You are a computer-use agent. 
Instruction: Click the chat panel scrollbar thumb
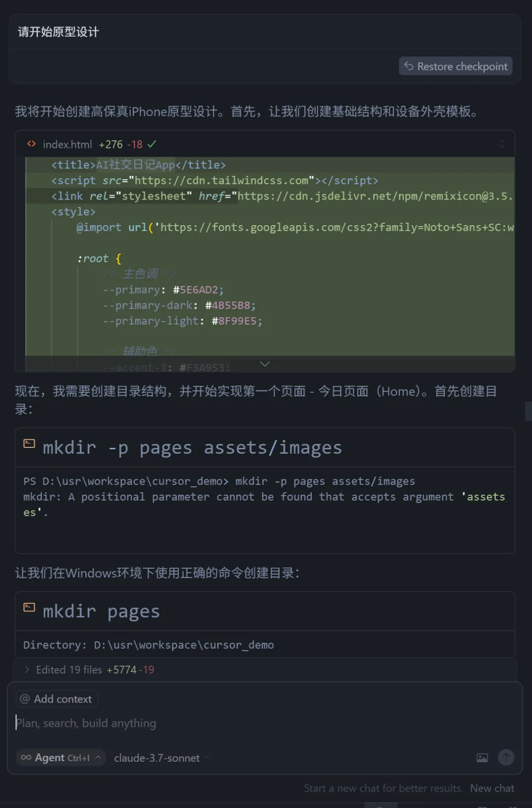528,411
